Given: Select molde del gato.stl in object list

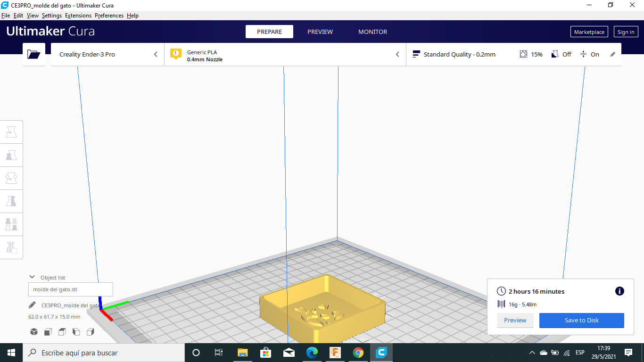Looking at the screenshot, I should [x=71, y=289].
